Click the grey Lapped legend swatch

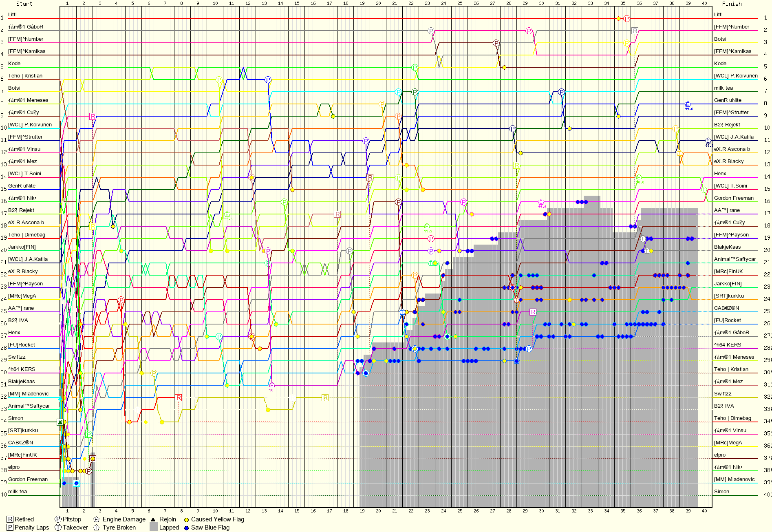154,527
